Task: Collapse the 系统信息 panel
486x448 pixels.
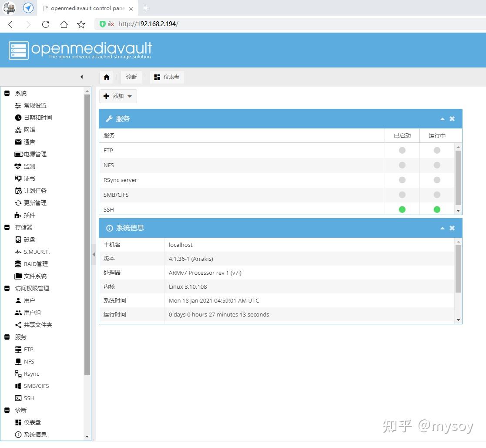Action: pyautogui.click(x=442, y=228)
